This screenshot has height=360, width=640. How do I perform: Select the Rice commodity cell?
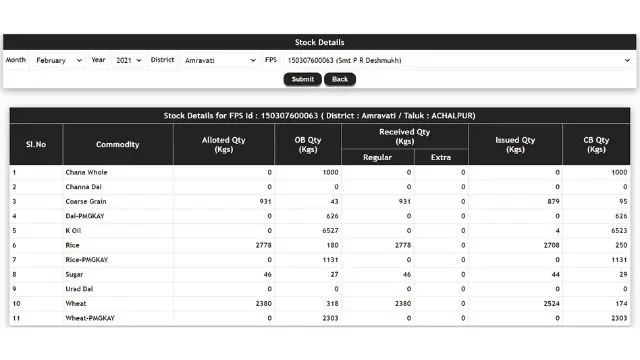118,245
